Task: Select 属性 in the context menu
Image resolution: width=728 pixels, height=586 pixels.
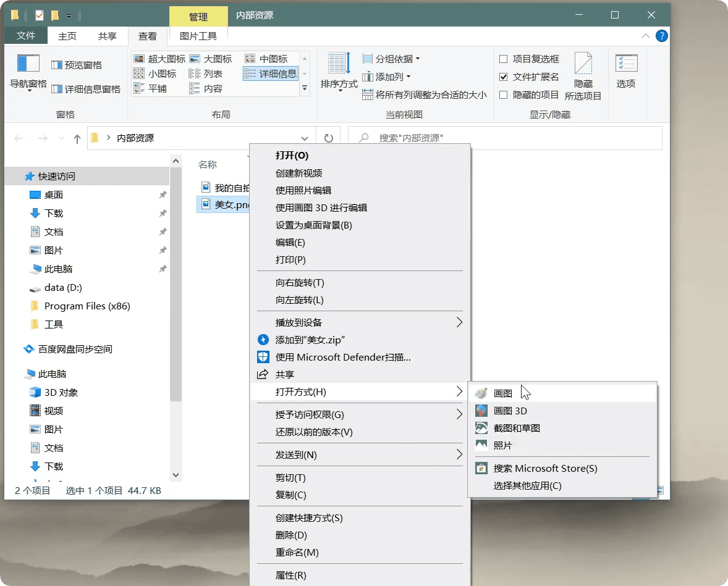Action: point(290,576)
